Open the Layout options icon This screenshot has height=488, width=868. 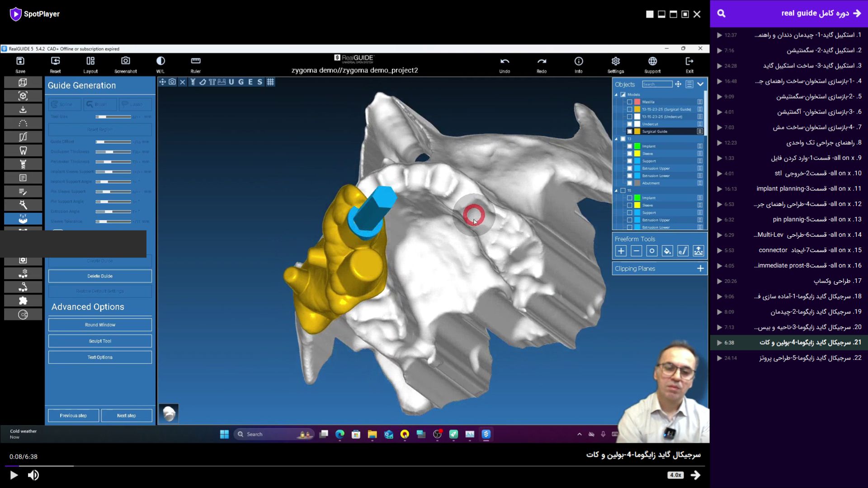point(90,61)
